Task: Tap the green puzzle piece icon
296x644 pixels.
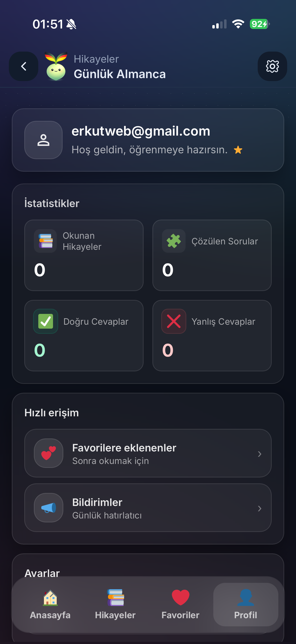Action: [x=174, y=241]
